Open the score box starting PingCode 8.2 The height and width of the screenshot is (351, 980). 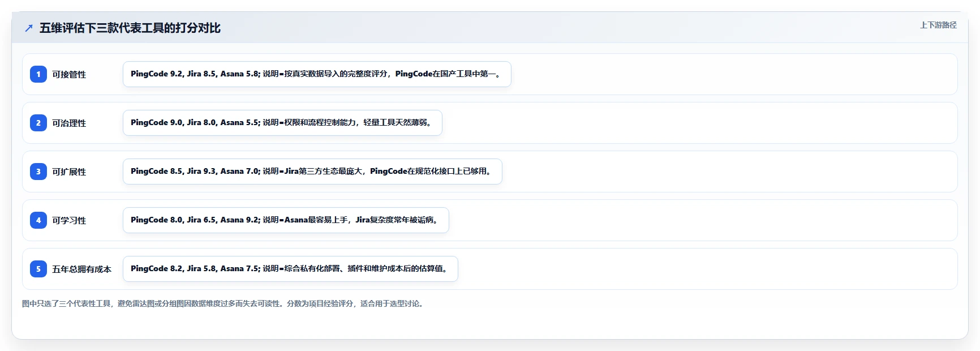(290, 269)
